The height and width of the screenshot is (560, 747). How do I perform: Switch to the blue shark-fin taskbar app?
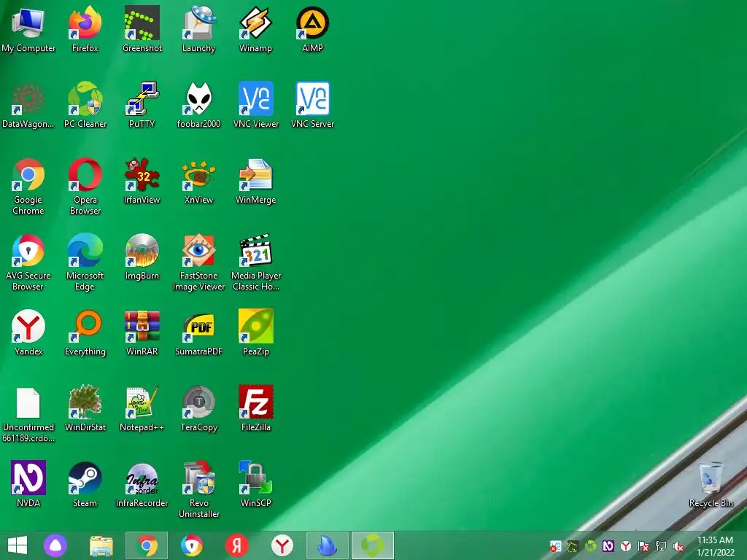click(x=328, y=545)
